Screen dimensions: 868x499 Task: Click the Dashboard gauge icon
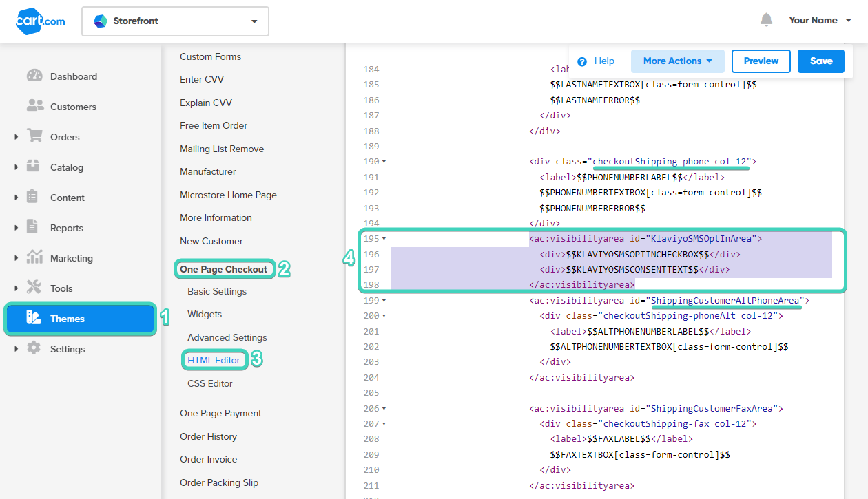pyautogui.click(x=34, y=76)
